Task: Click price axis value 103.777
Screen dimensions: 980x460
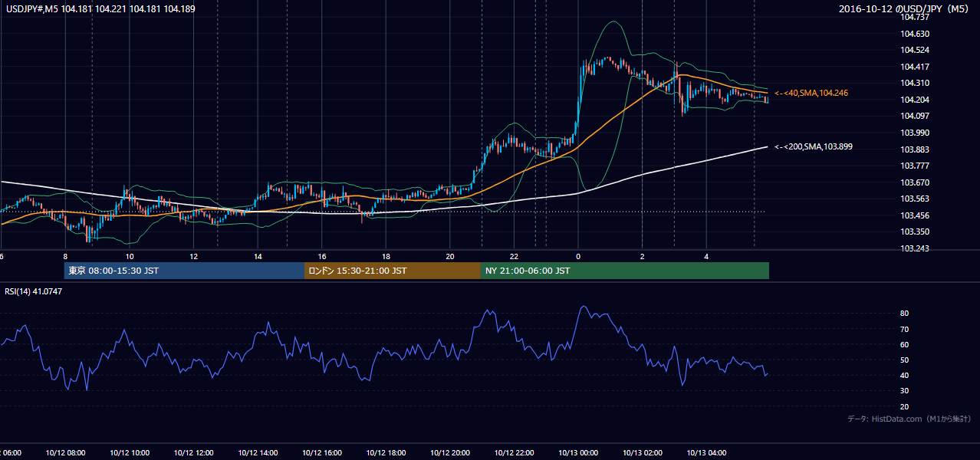Action: tap(915, 166)
